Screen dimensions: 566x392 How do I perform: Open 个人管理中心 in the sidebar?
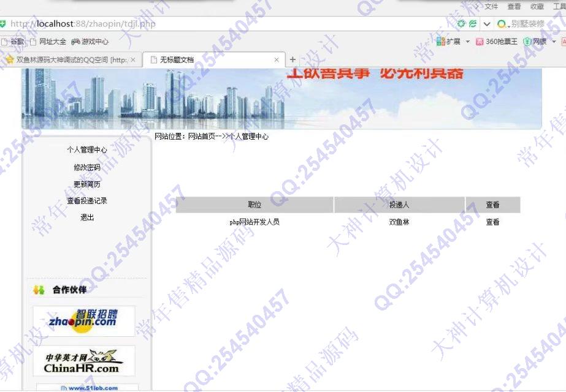click(x=87, y=149)
